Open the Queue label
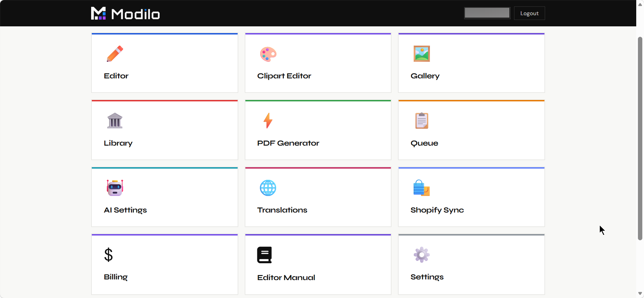Screen dimensions: 644x298 pos(424,143)
